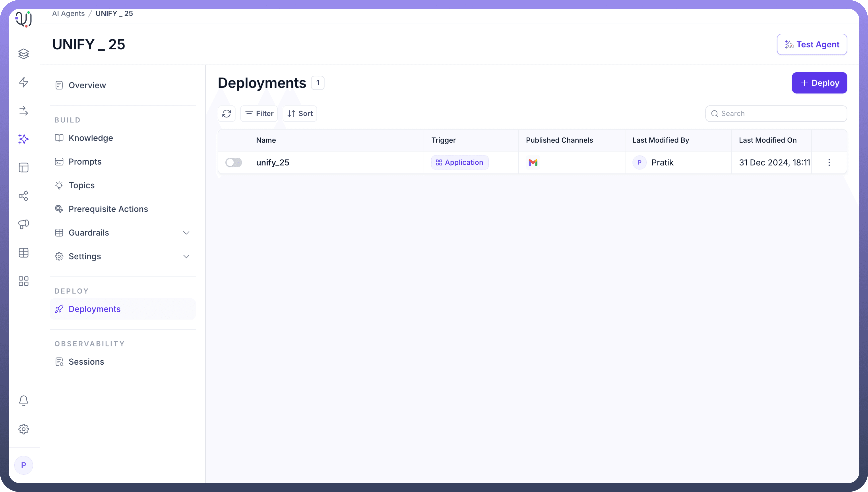The width and height of the screenshot is (868, 492).
Task: Click the lightning bolt icon in left rail
Action: coord(24,82)
